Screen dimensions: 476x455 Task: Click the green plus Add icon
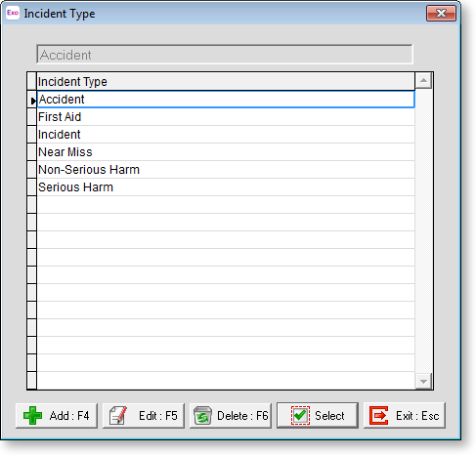(32, 415)
